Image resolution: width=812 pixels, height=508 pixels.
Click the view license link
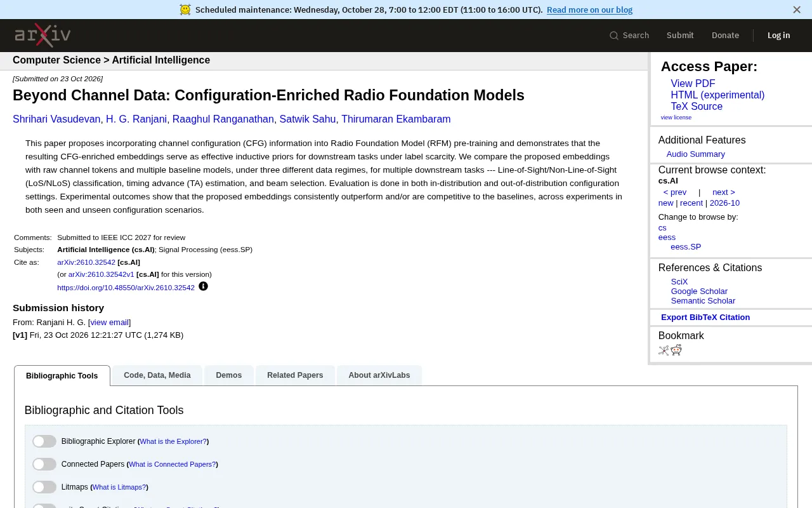click(676, 117)
